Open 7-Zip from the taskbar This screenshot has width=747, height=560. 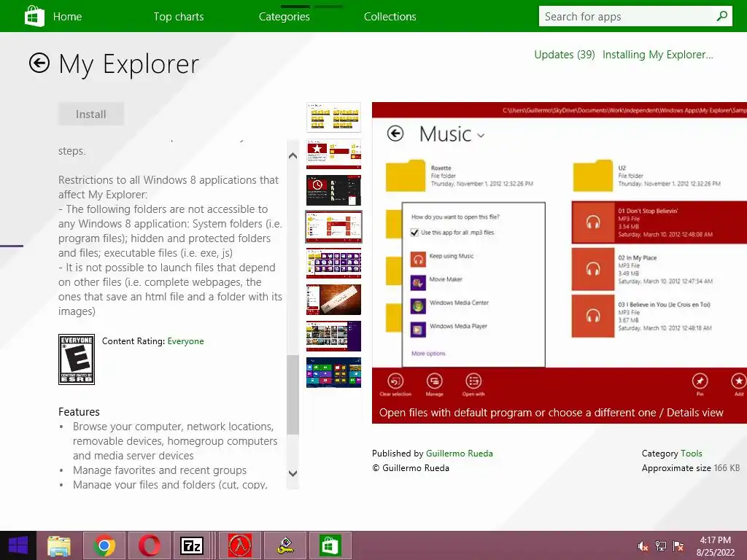tap(192, 545)
